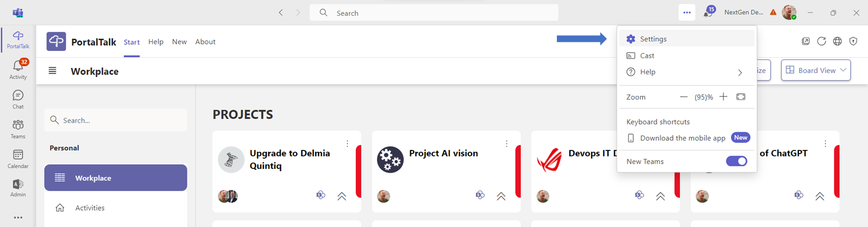Expand the Help submenu arrow
Screen dimensions: 868x227
740,72
